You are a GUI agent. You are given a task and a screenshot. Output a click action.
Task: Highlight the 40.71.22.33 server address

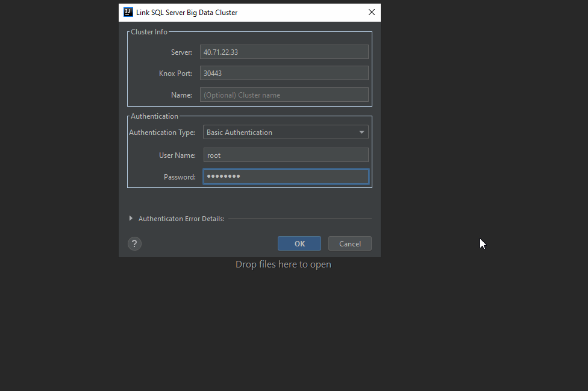click(220, 52)
